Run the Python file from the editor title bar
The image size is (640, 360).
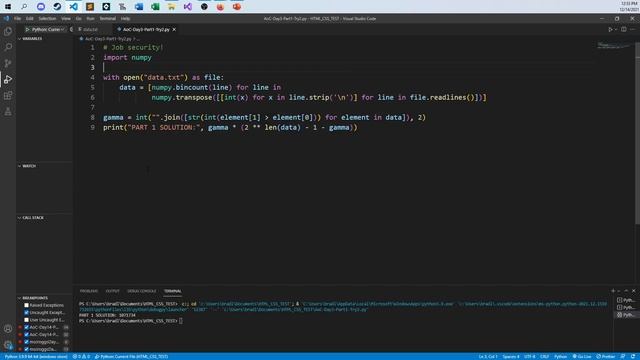coord(610,29)
